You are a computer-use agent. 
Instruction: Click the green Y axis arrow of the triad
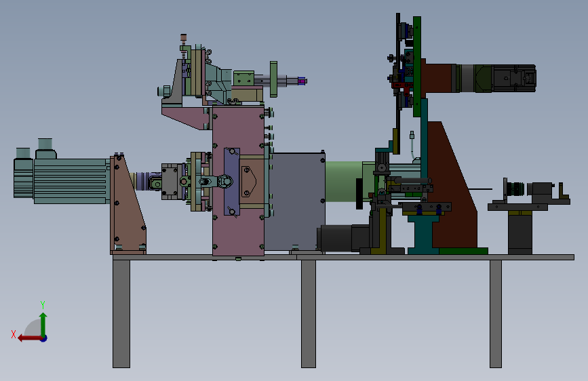[x=43, y=324]
